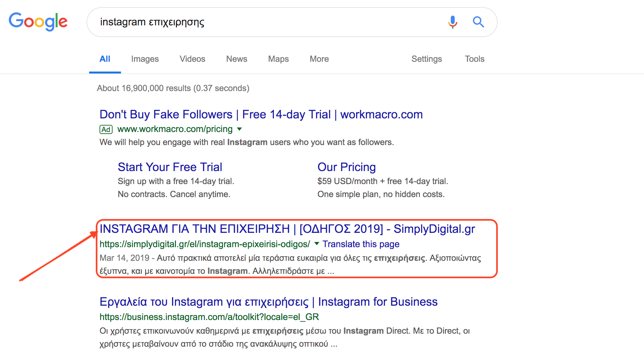Open the "Our Pricing" sitelink
Screen dimensions: 644x361
[346, 167]
